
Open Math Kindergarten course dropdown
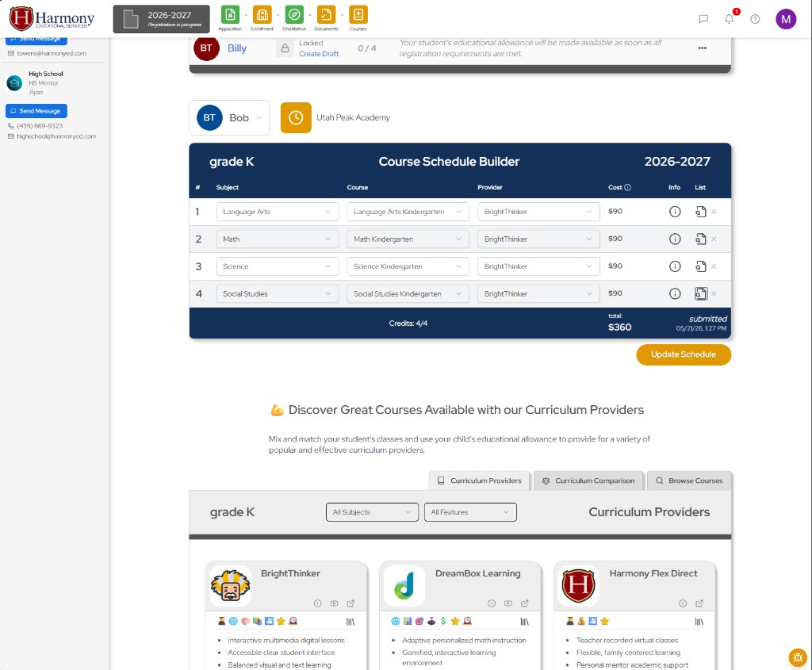coord(408,239)
